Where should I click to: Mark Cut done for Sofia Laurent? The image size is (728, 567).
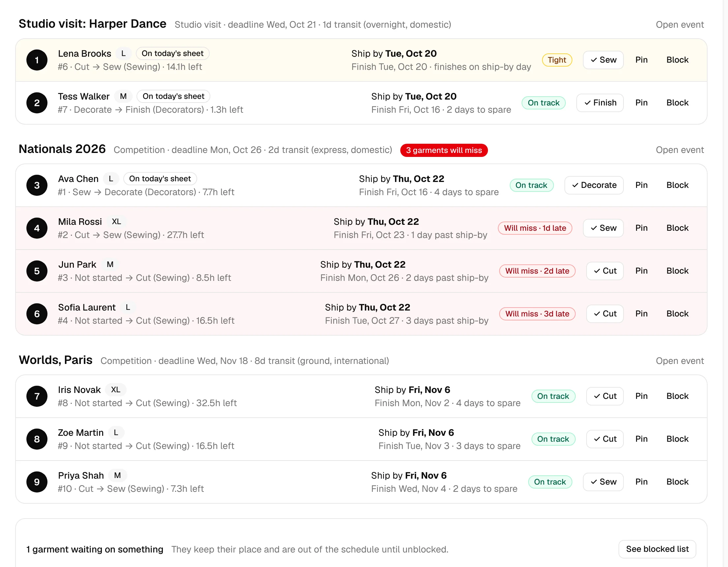[605, 314]
